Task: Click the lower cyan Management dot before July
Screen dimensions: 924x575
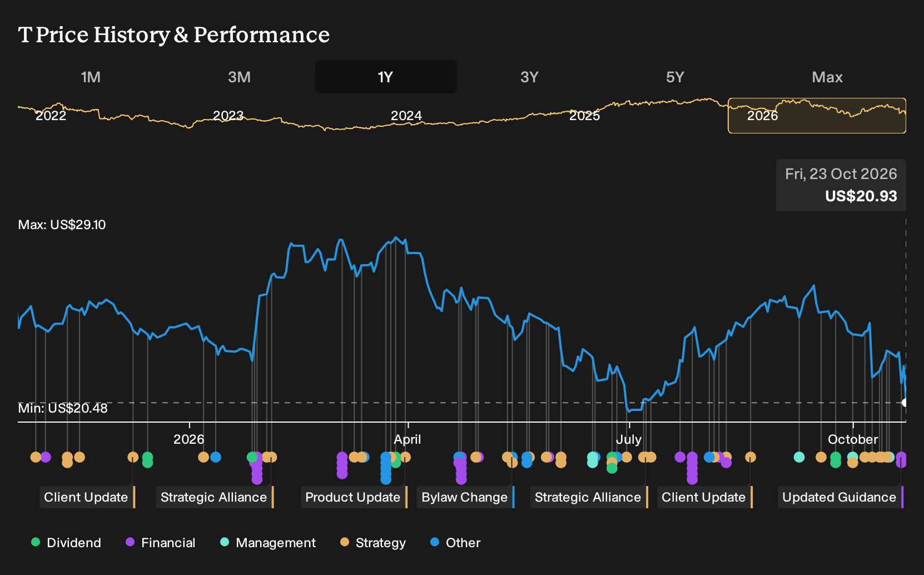Action: (x=593, y=463)
